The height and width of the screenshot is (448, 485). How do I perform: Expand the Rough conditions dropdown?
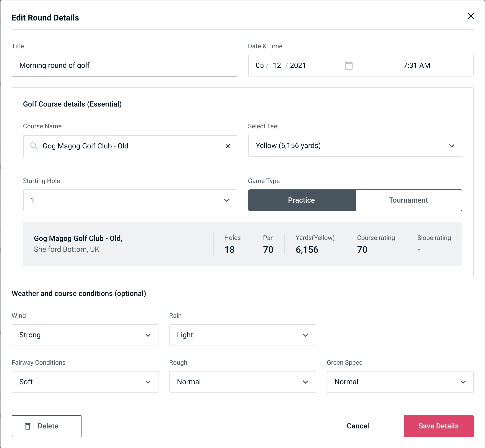[307, 382]
